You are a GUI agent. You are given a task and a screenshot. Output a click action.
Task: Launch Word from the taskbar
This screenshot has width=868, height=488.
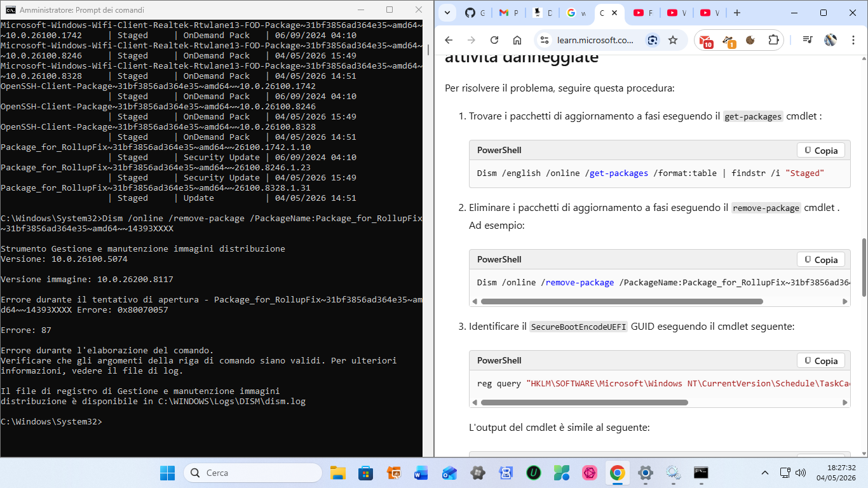pyautogui.click(x=421, y=473)
